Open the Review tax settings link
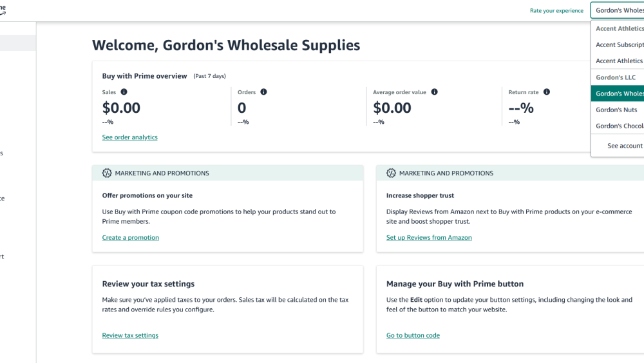 (130, 336)
